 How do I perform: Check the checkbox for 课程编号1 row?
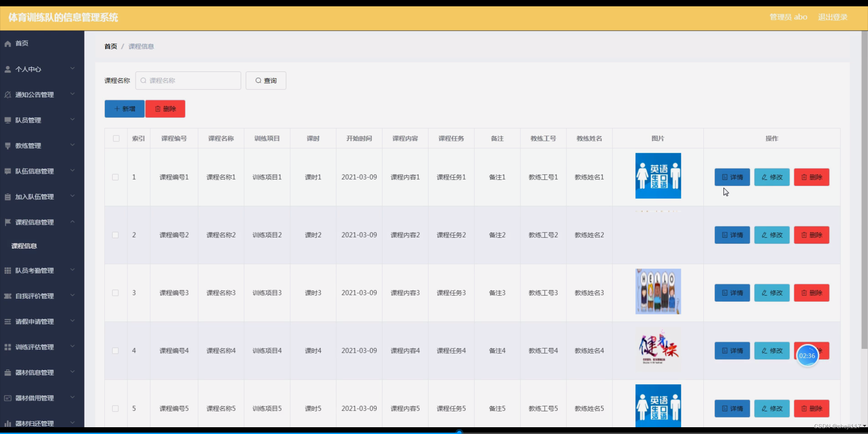(x=116, y=177)
